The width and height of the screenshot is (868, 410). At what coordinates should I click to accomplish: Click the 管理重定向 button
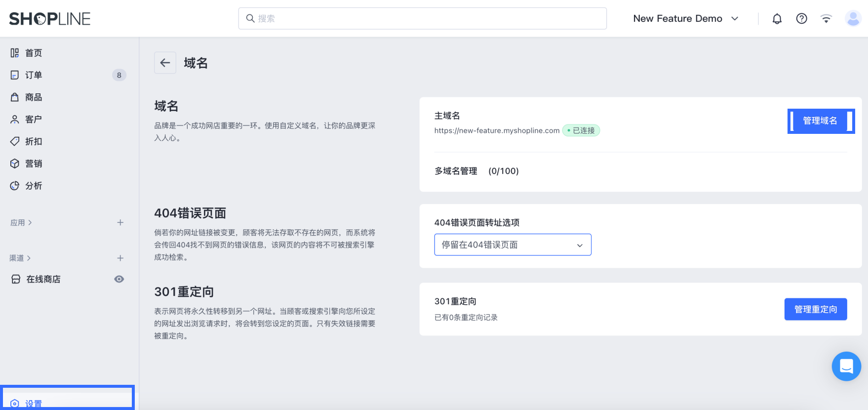tap(815, 309)
